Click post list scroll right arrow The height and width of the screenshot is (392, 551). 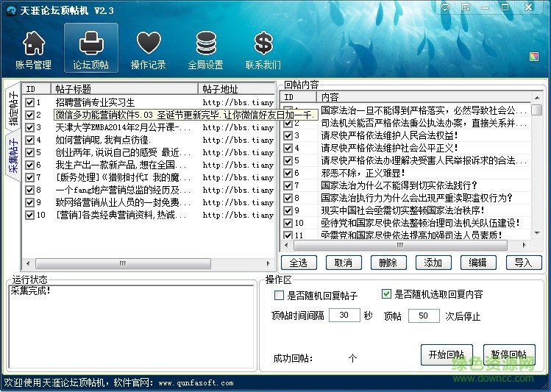tap(268, 263)
